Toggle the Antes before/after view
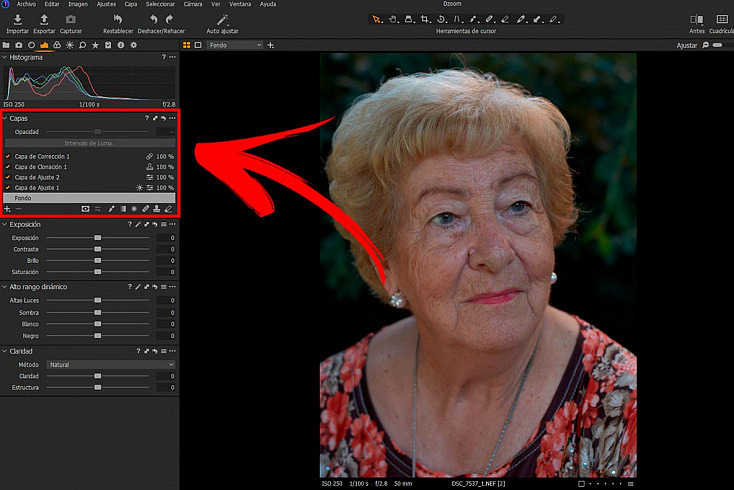This screenshot has width=734, height=490. (x=697, y=19)
